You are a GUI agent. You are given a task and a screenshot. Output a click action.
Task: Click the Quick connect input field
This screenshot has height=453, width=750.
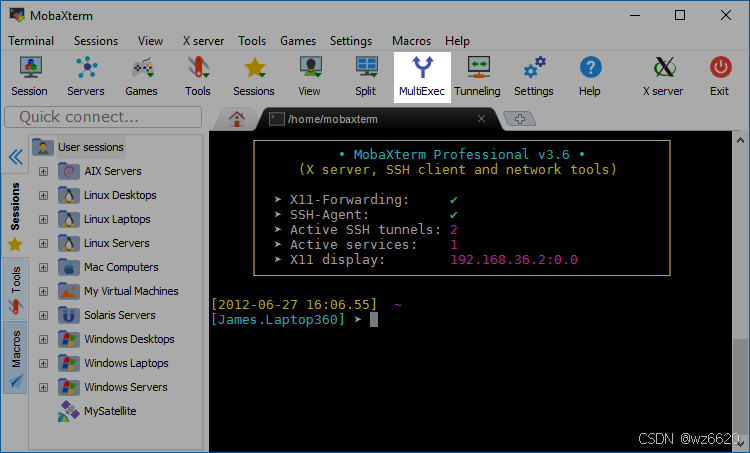click(x=103, y=117)
